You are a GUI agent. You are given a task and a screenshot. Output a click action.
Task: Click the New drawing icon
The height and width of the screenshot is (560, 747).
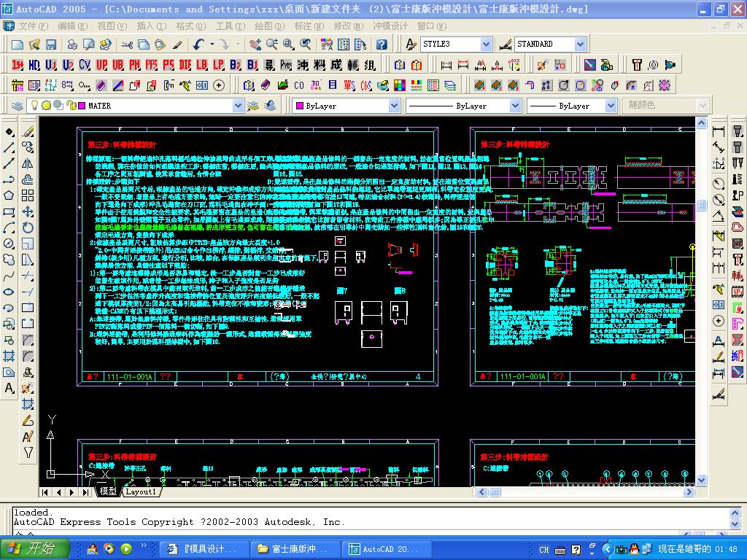[x=18, y=44]
